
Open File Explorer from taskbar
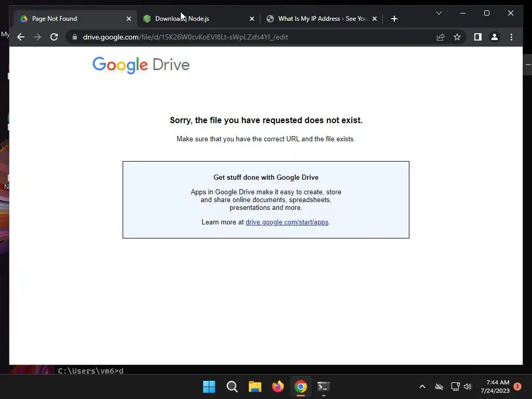(255, 387)
